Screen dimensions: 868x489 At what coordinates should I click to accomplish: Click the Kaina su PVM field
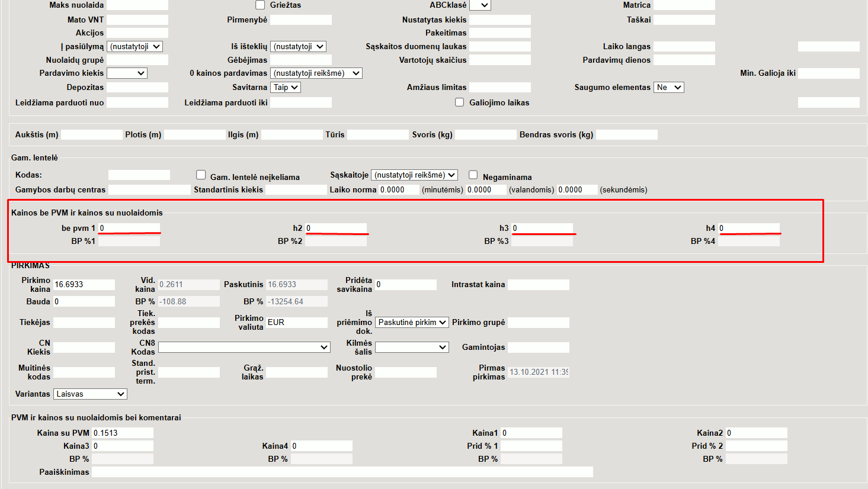tap(122, 433)
